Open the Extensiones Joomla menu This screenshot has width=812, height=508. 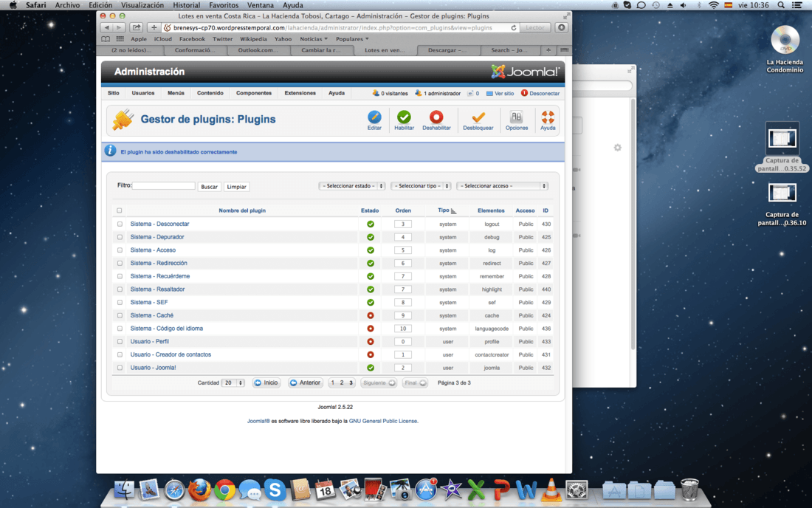pos(300,93)
